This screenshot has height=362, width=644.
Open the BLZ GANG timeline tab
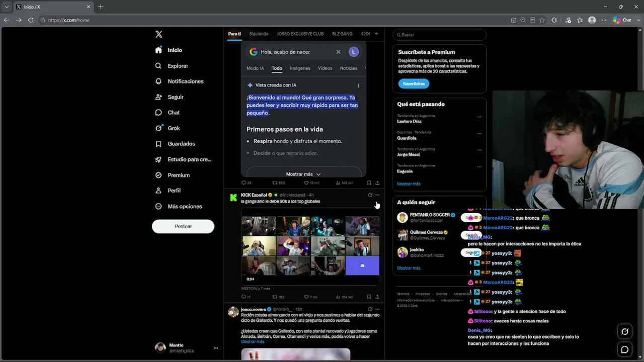click(x=342, y=34)
